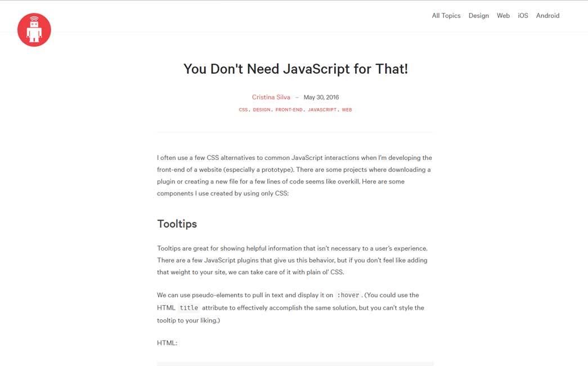Click the red robot logo
Viewport: 588px width, 366px height.
click(34, 30)
